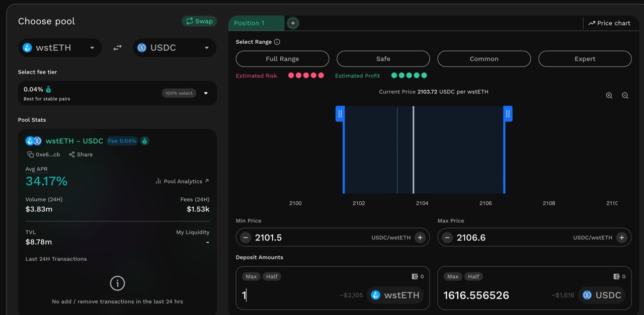Zoom in on the liquidity range chart
Viewport: 644px width, 315px height.
(609, 95)
